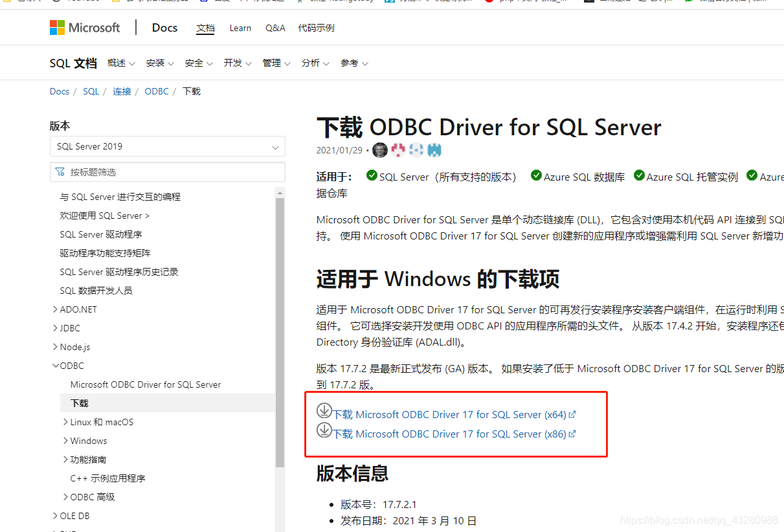Click the ODBC breadcrumb link
The image size is (784, 532).
point(157,91)
